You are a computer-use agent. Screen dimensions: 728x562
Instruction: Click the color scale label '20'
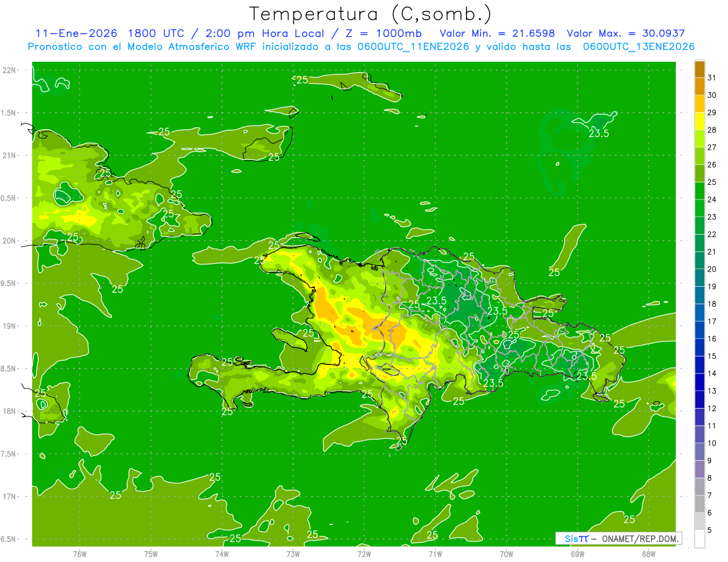712,269
